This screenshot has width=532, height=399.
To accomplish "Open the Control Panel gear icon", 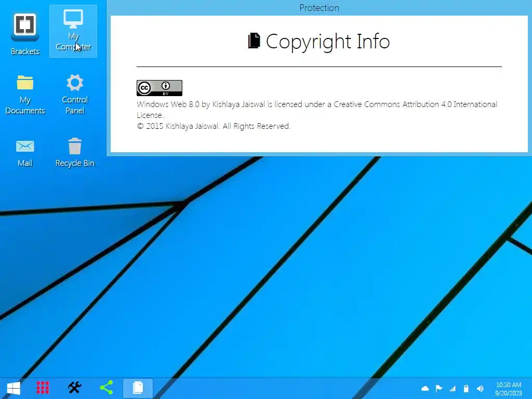I will point(75,95).
